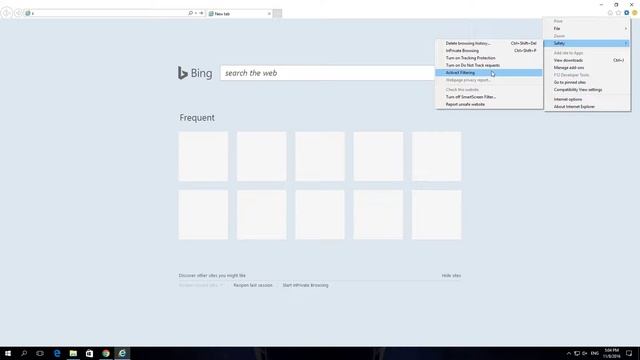Launch Microsoft Edge from the taskbar

57,353
